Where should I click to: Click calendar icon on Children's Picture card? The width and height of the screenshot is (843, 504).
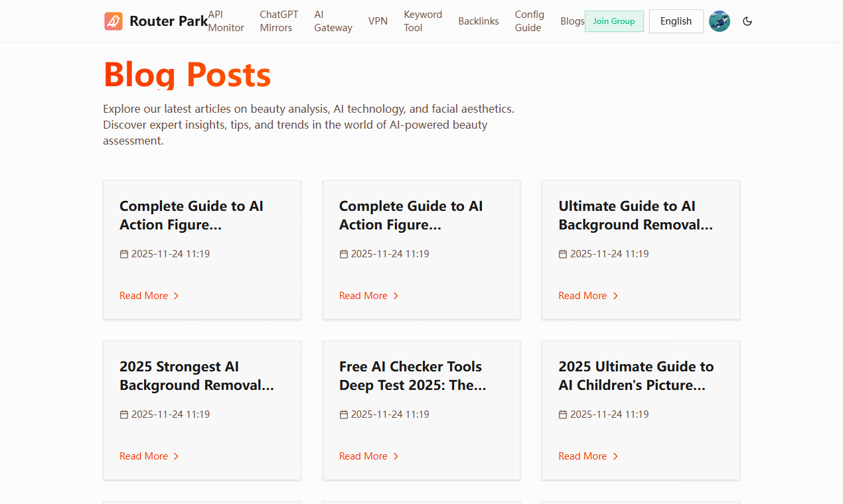coord(563,414)
